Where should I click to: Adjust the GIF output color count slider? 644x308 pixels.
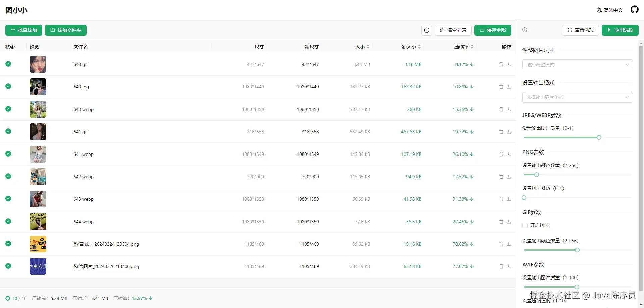point(577,250)
